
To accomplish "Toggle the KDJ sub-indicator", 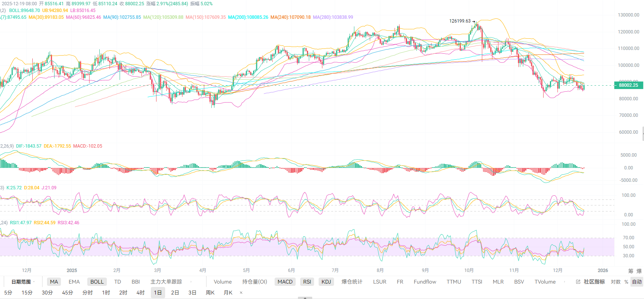I will [x=326, y=282].
